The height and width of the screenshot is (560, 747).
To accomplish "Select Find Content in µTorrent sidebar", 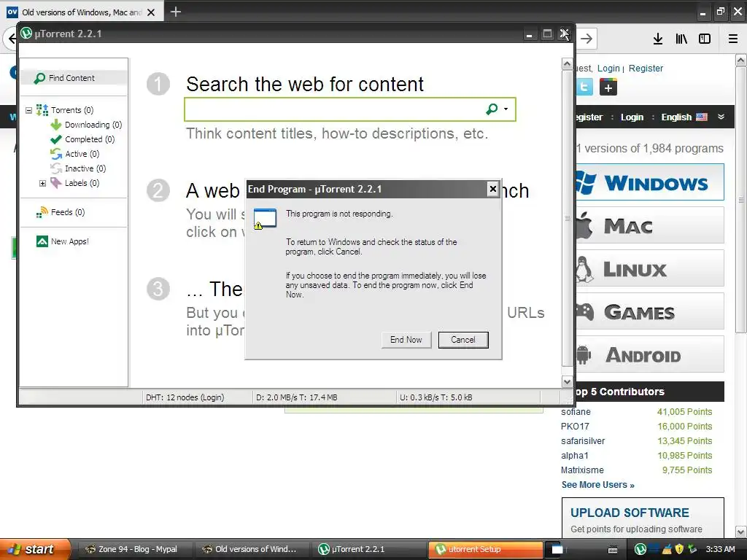I will click(x=74, y=77).
